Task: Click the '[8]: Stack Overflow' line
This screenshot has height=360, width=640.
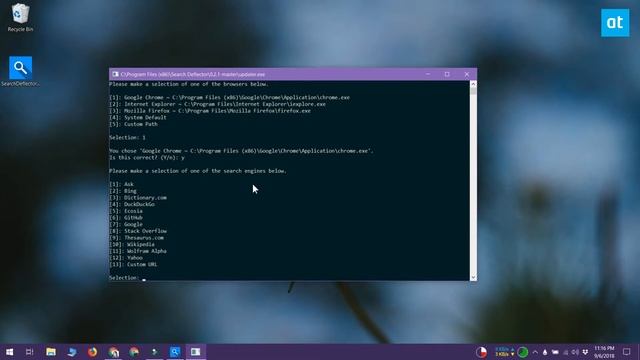Action: tap(138, 231)
